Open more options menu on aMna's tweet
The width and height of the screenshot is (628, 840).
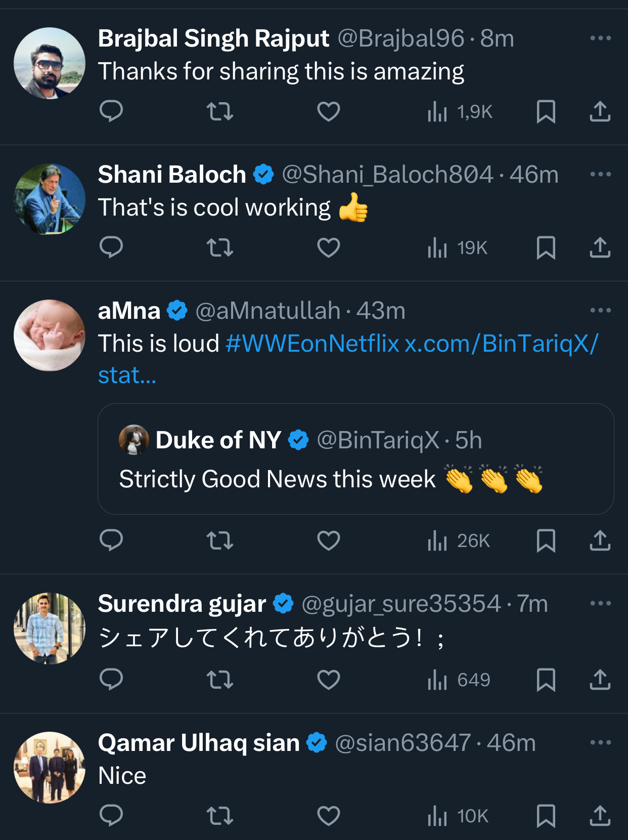click(x=600, y=310)
